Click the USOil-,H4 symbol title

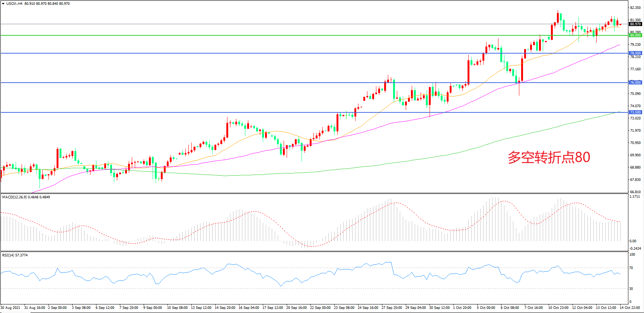14,4
